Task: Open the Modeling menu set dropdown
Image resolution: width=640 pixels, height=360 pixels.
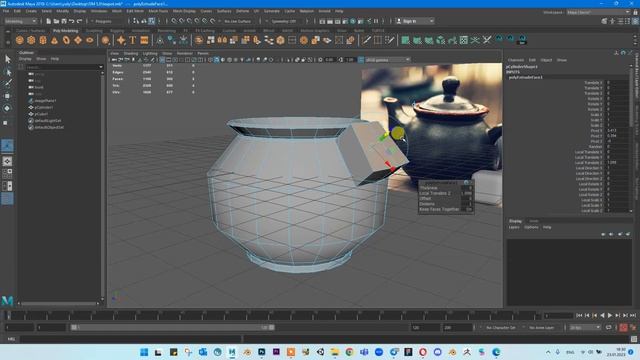Action: [20, 21]
